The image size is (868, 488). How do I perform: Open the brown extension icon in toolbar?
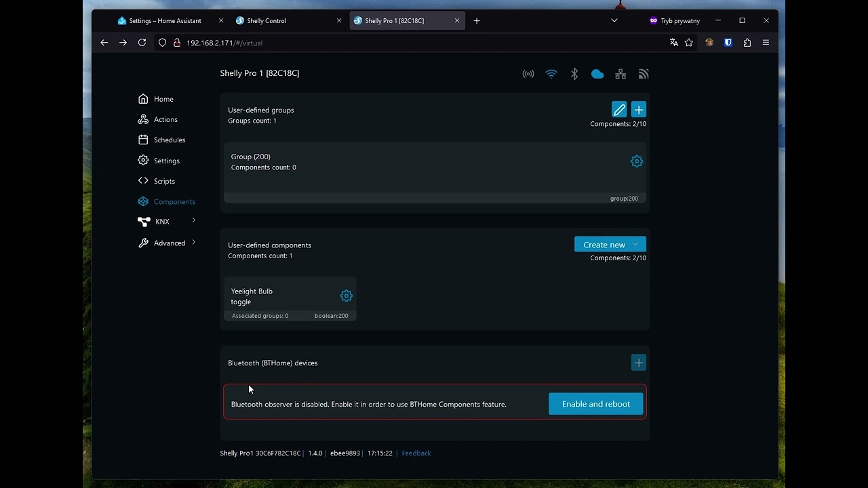[x=709, y=43]
